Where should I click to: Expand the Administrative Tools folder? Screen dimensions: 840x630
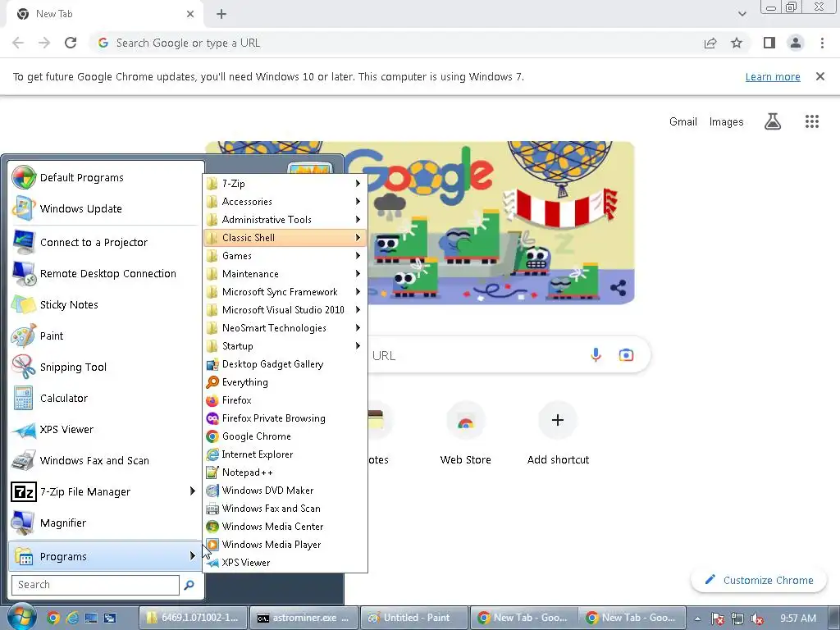pyautogui.click(x=285, y=220)
